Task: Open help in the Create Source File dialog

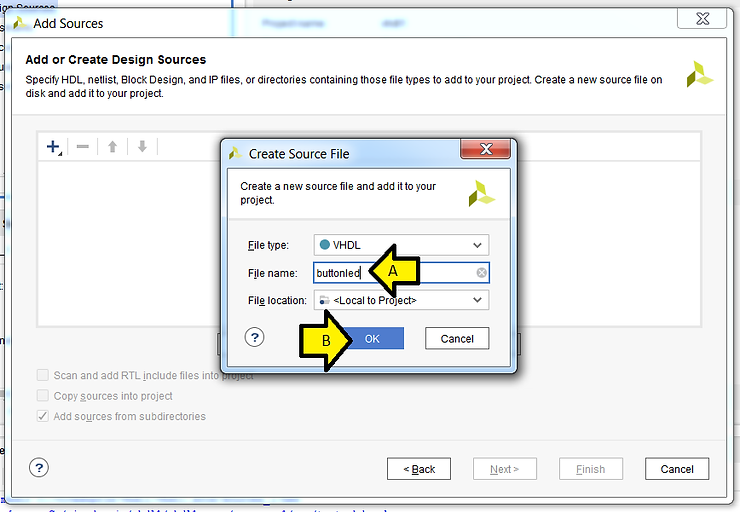Action: tap(254, 337)
